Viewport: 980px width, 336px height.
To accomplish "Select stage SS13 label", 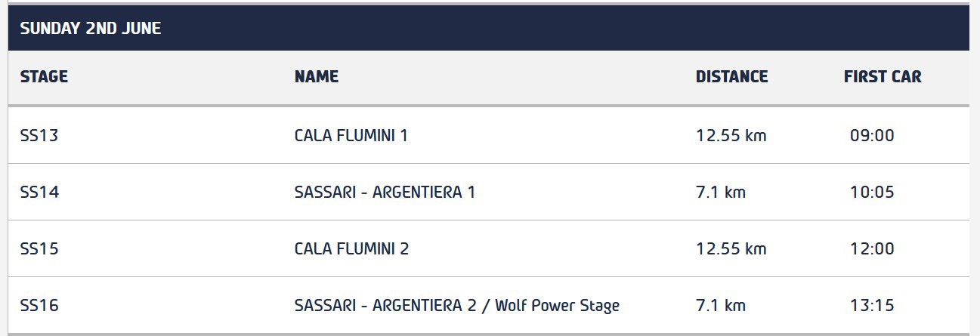I will coord(39,136).
